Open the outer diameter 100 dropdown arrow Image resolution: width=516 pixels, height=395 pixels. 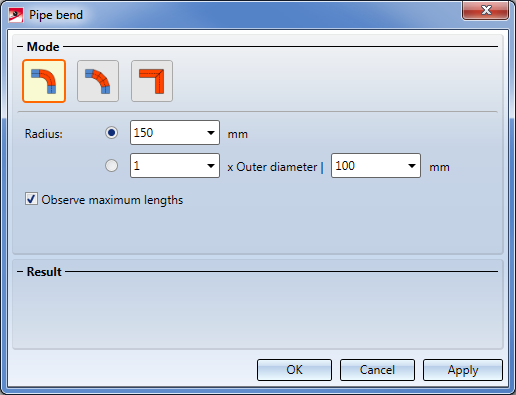point(412,166)
